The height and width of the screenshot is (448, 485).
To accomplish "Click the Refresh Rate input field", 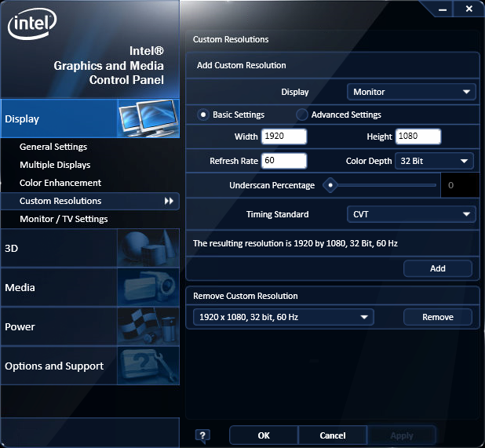I will [284, 161].
